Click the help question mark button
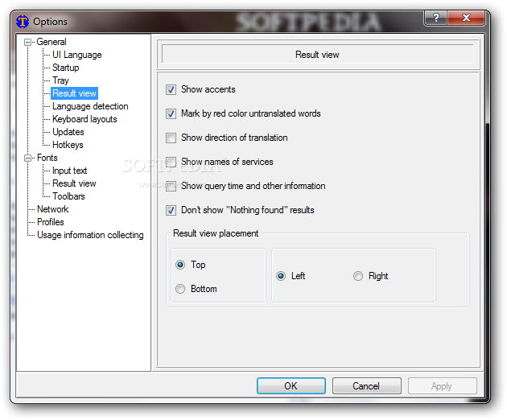Viewport: 507px width, 420px height. [435, 18]
